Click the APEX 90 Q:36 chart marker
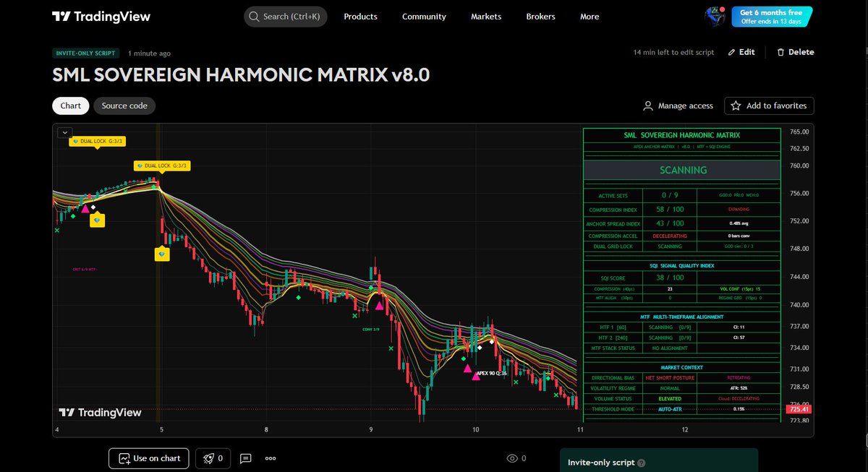868x472 pixels. click(491, 374)
